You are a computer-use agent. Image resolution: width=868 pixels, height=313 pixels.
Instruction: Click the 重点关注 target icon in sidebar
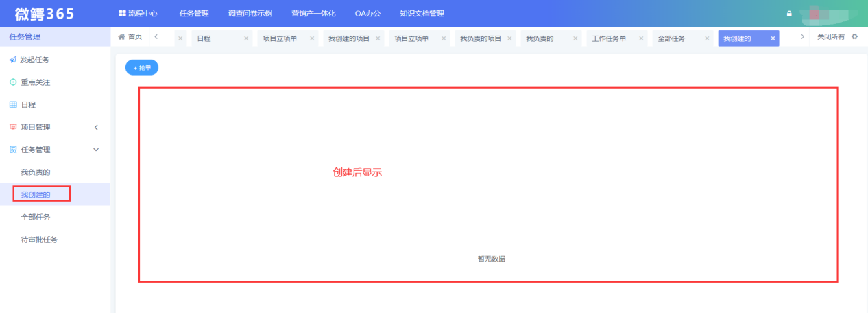pyautogui.click(x=12, y=82)
